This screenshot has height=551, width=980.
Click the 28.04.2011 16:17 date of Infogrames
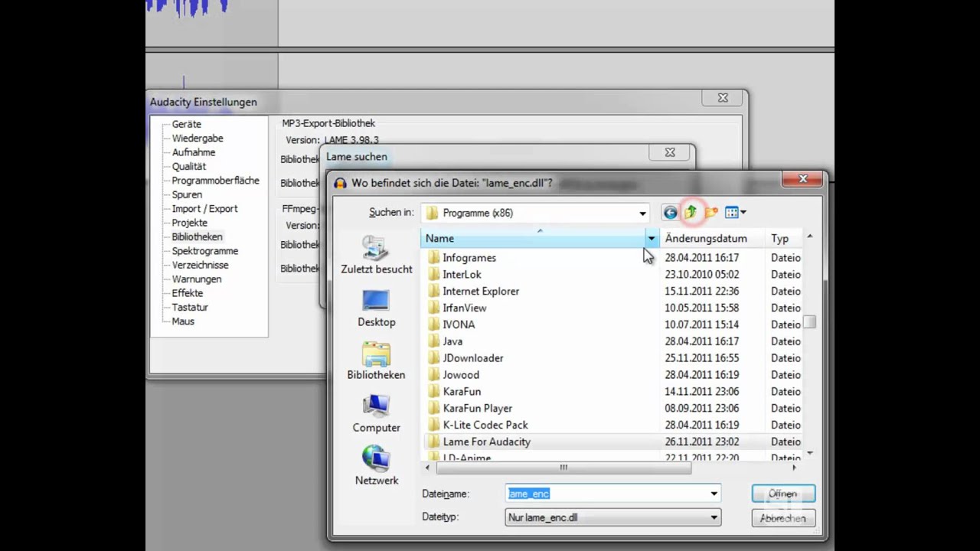[702, 258]
